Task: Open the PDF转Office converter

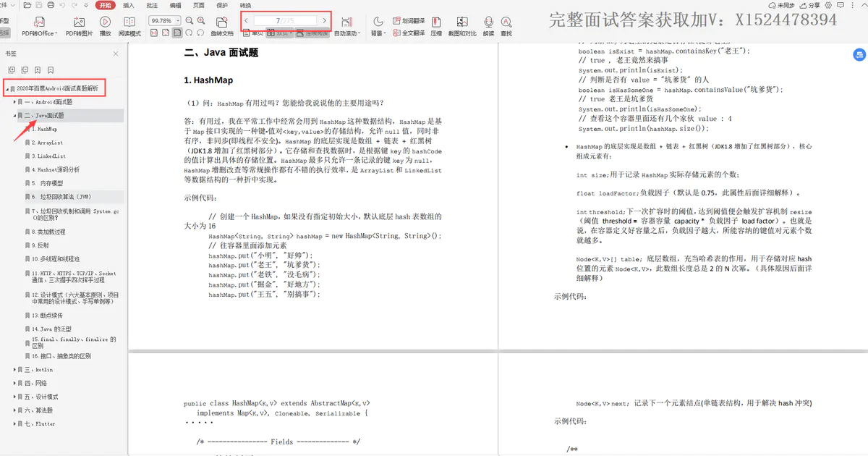Action: click(39, 27)
